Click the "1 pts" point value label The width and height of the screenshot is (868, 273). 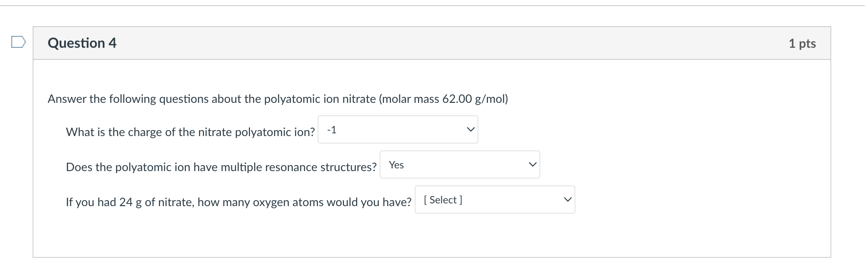[802, 44]
